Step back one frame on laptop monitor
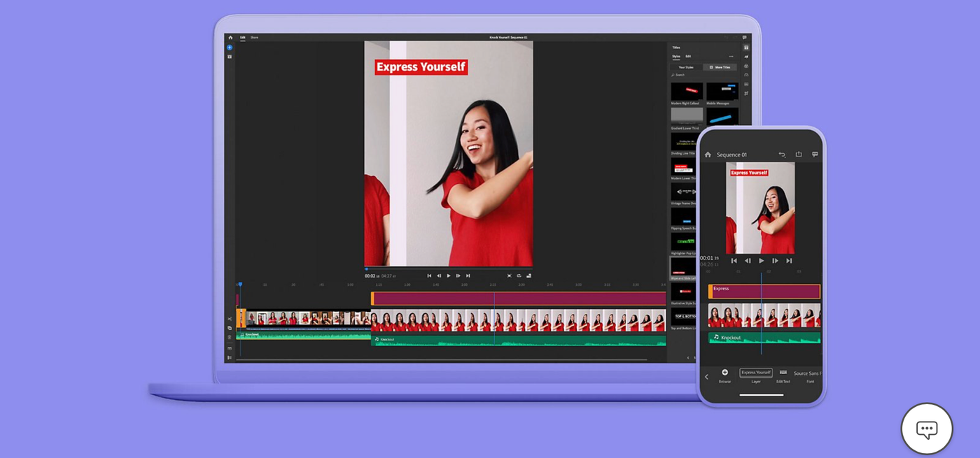980x458 pixels. 439,275
